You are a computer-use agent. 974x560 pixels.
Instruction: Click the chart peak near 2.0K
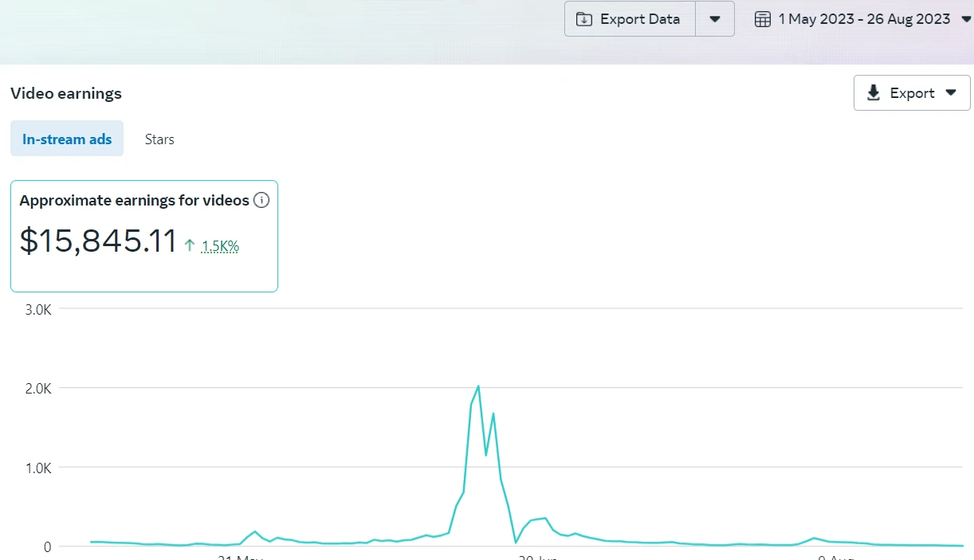click(477, 386)
